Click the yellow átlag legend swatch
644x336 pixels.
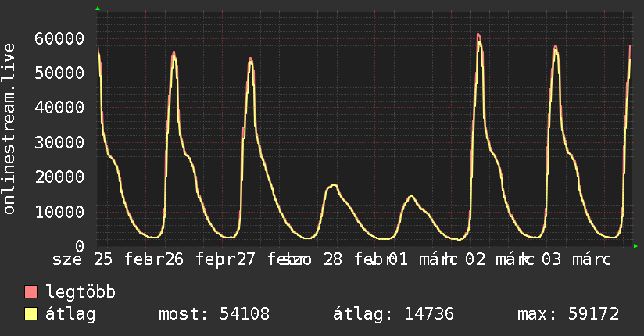(x=30, y=314)
